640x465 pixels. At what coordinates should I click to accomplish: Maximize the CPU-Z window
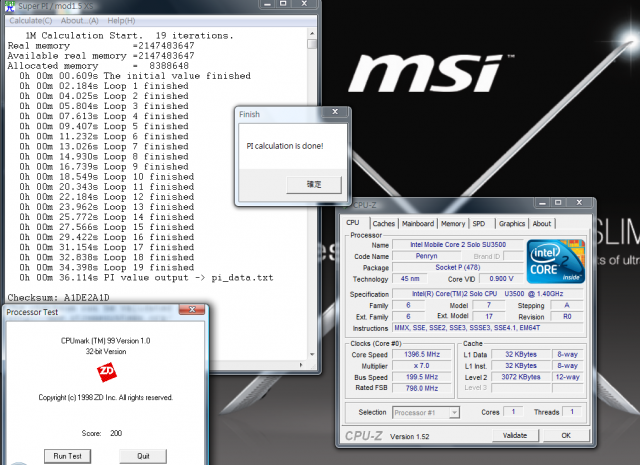(x=558, y=202)
